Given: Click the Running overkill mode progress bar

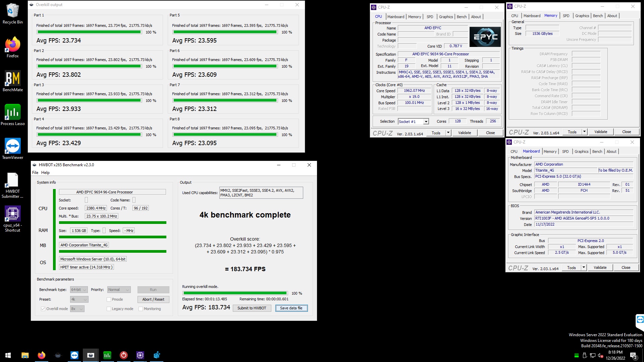Looking at the screenshot, I should tap(235, 293).
